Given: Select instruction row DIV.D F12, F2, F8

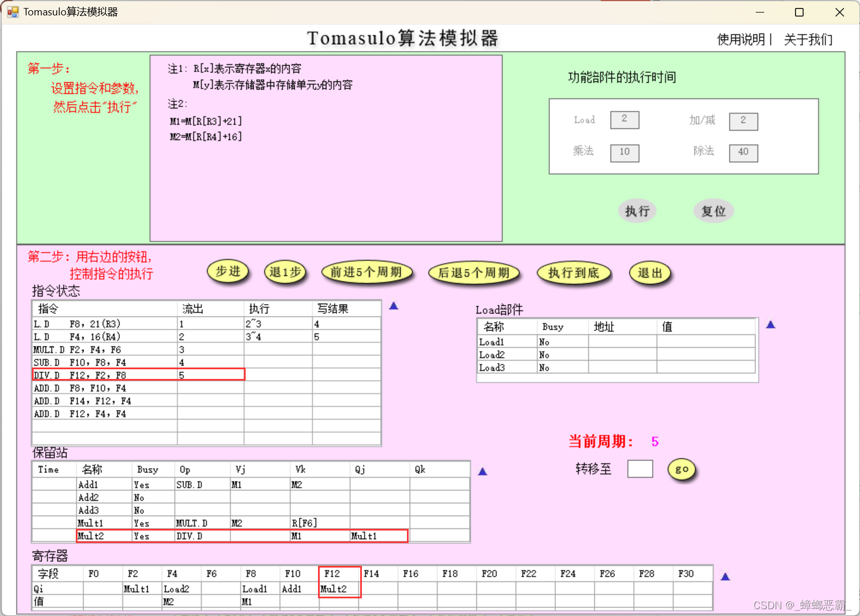Looking at the screenshot, I should click(x=206, y=375).
